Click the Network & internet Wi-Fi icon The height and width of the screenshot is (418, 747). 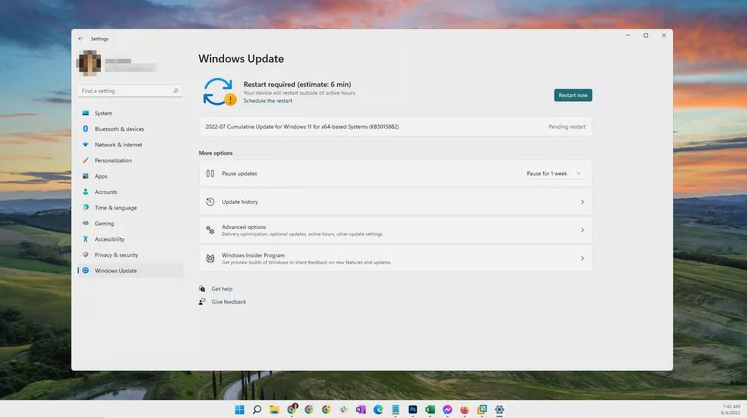(x=86, y=145)
